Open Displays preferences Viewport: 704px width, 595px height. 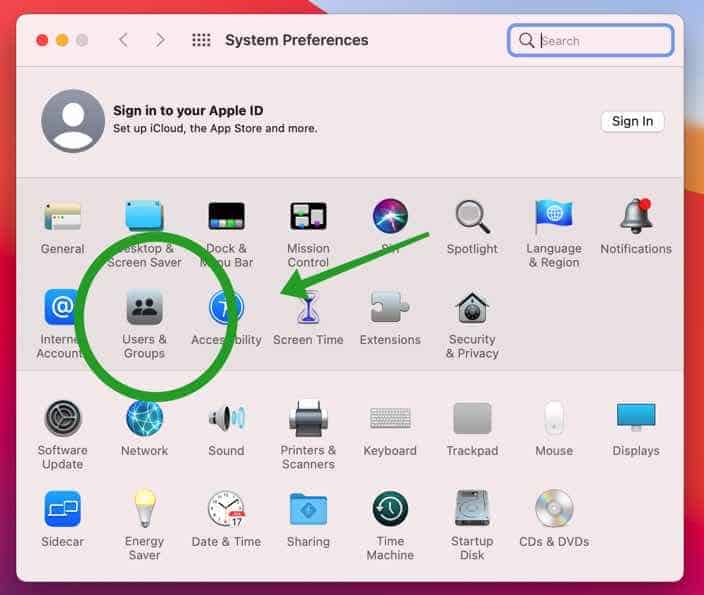pyautogui.click(x=636, y=418)
